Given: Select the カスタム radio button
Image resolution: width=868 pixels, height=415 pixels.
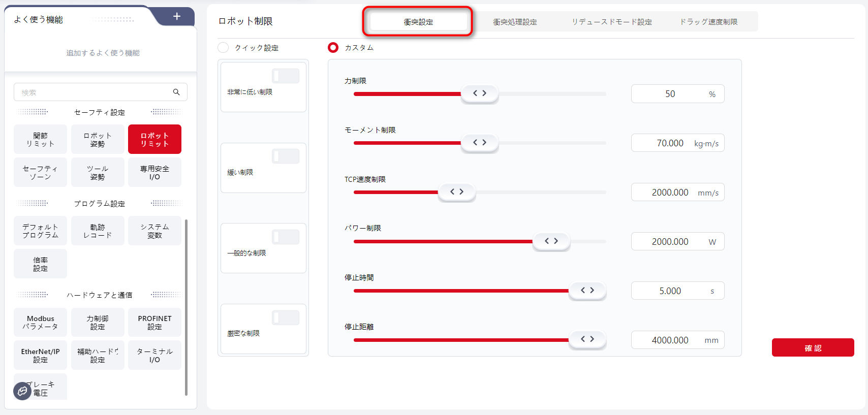Looking at the screenshot, I should (x=333, y=48).
